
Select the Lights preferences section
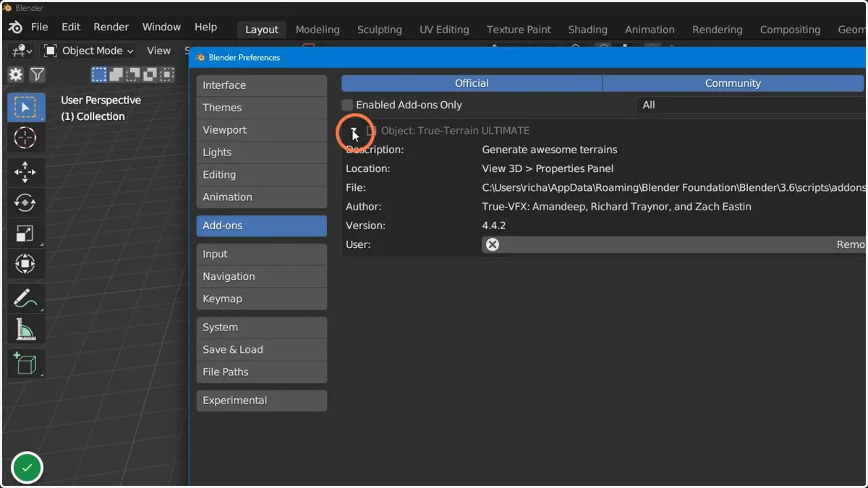point(261,153)
